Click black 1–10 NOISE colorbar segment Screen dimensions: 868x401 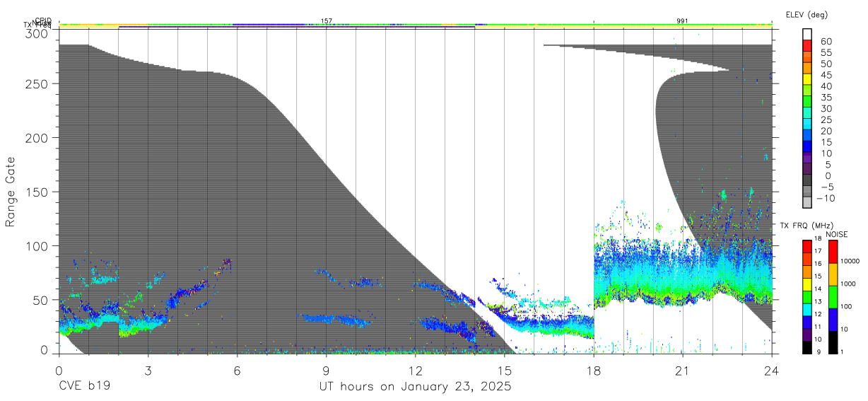[833, 342]
